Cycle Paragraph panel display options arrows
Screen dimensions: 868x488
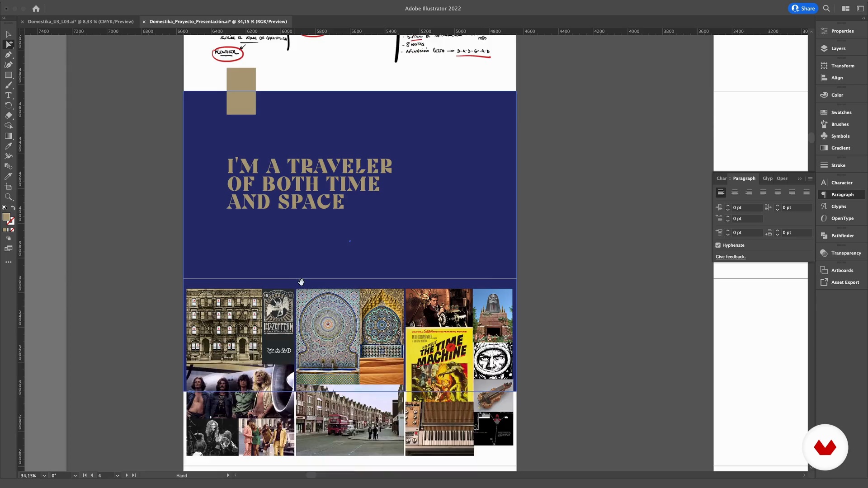pyautogui.click(x=730, y=178)
